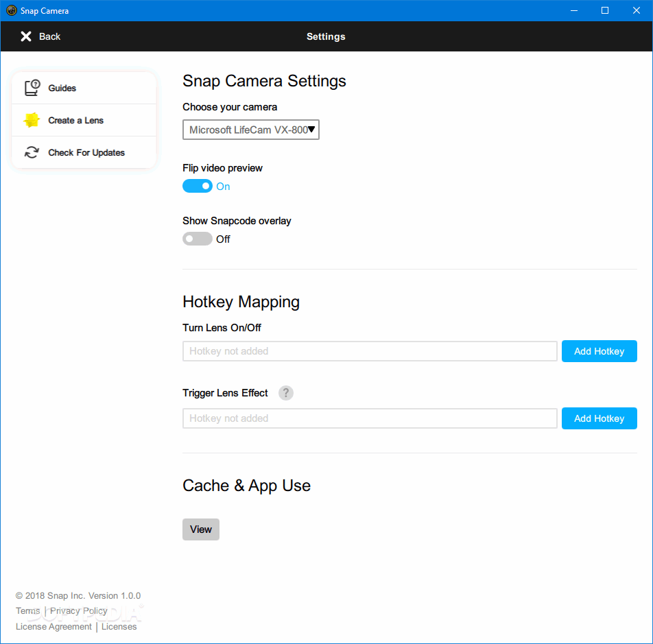The image size is (653, 644).
Task: Click the Trigger Lens Effect hotkey field
Action: 370,418
